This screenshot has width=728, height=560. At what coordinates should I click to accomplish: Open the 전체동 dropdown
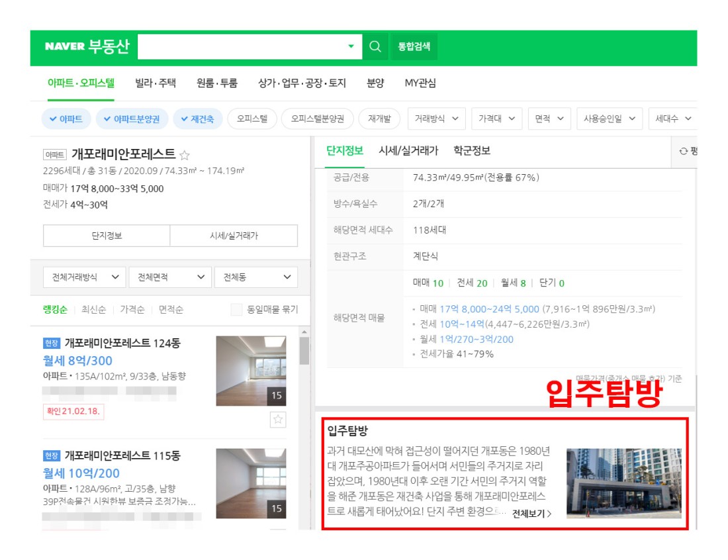click(x=256, y=277)
